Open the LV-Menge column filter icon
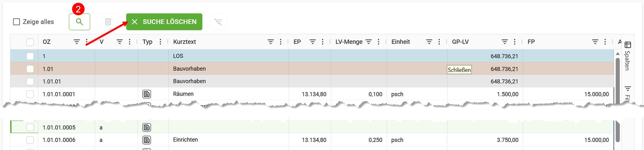644x150 pixels. [x=368, y=42]
